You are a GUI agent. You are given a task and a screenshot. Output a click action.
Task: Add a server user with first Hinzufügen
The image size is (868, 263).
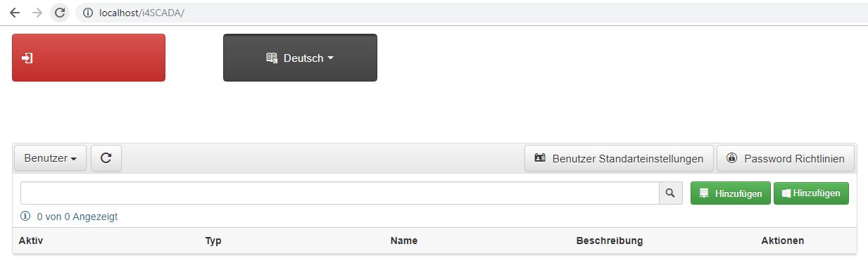pos(731,193)
